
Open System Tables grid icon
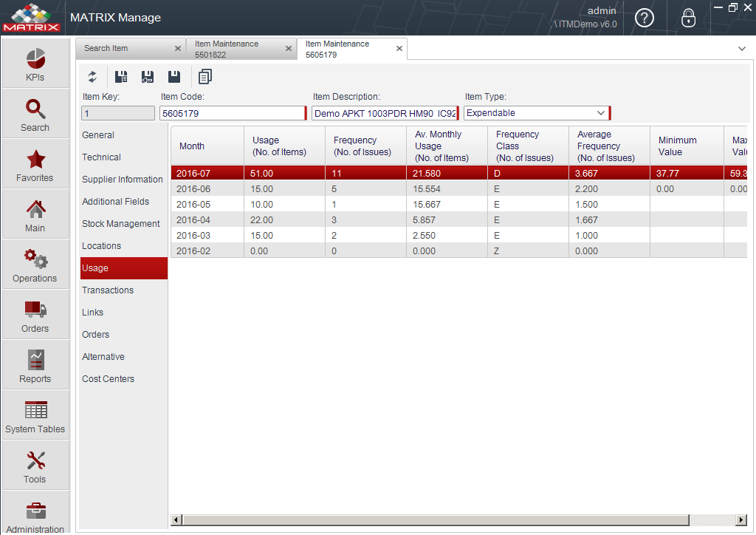coord(35,410)
